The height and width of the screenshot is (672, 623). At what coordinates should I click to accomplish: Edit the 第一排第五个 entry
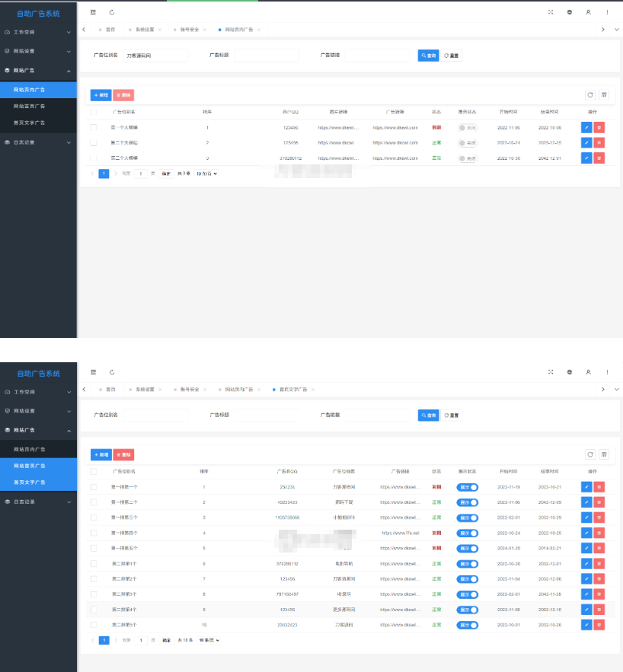point(586,549)
